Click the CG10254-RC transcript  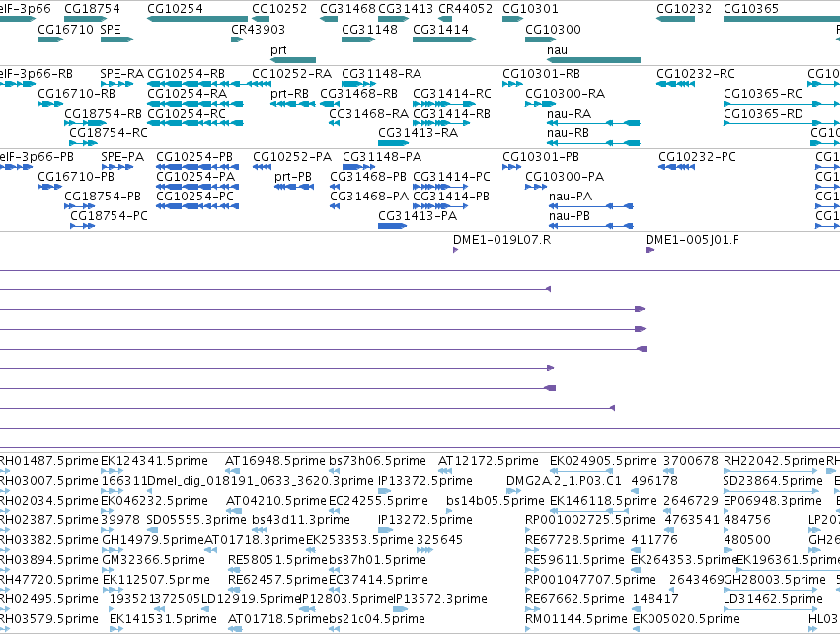tap(195, 123)
